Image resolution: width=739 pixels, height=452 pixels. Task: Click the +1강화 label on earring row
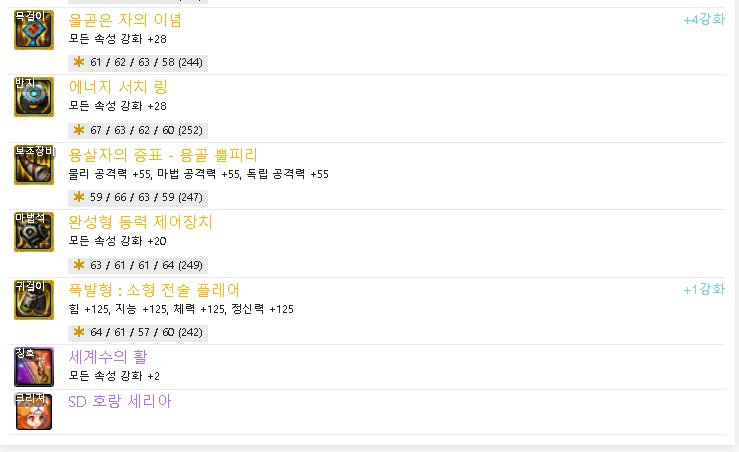[704, 290]
